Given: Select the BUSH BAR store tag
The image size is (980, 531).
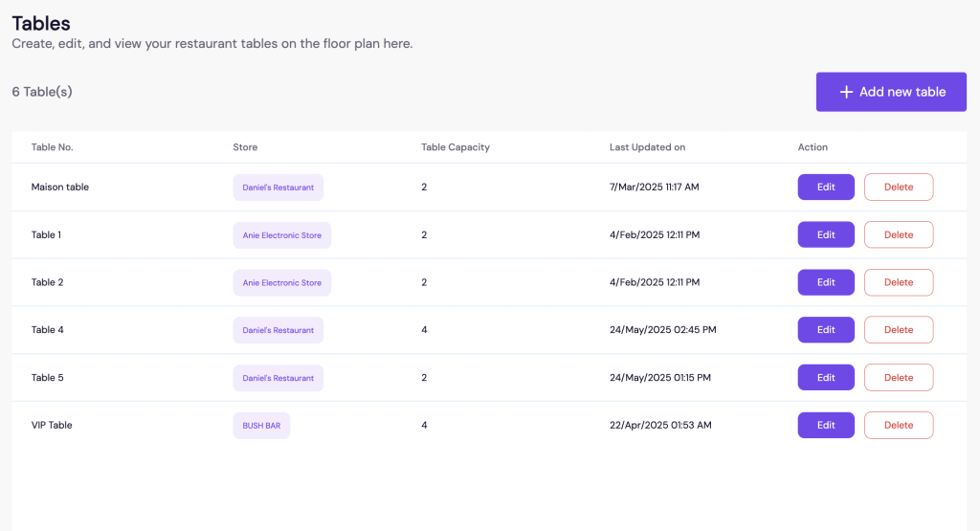Looking at the screenshot, I should click(x=261, y=426).
